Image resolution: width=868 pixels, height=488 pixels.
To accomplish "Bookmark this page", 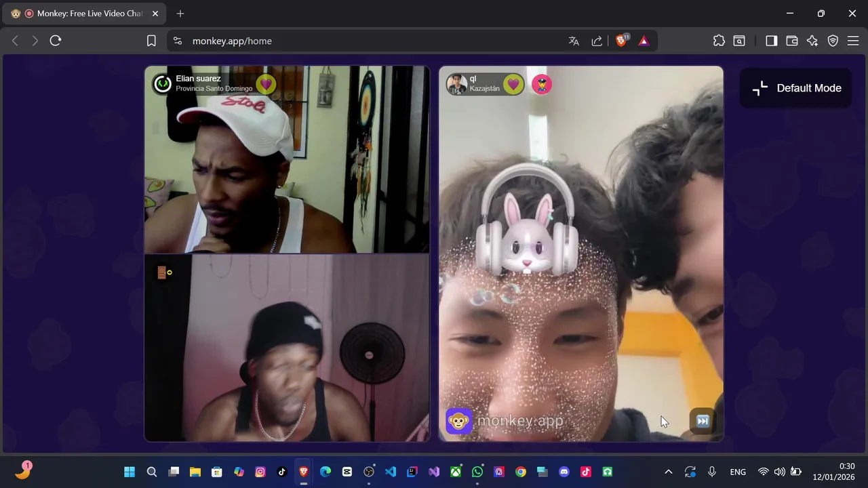I will 151,41.
